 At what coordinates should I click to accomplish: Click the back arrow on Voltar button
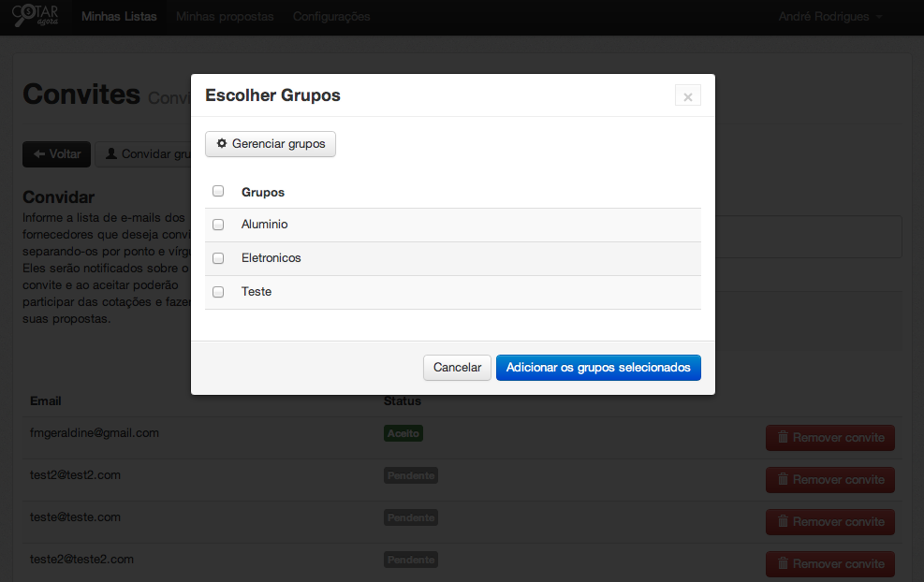click(39, 154)
